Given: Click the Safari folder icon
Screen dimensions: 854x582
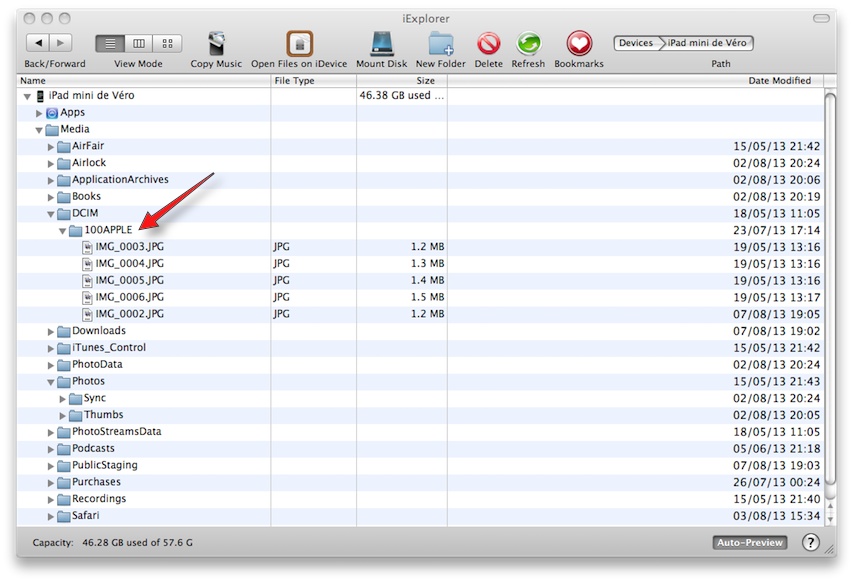Looking at the screenshot, I should pos(64,516).
